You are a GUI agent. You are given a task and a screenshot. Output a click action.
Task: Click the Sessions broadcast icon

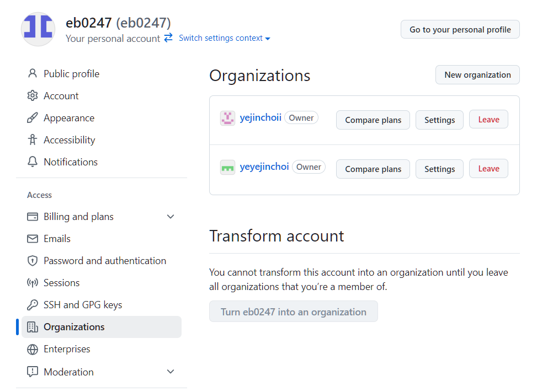[33, 282]
